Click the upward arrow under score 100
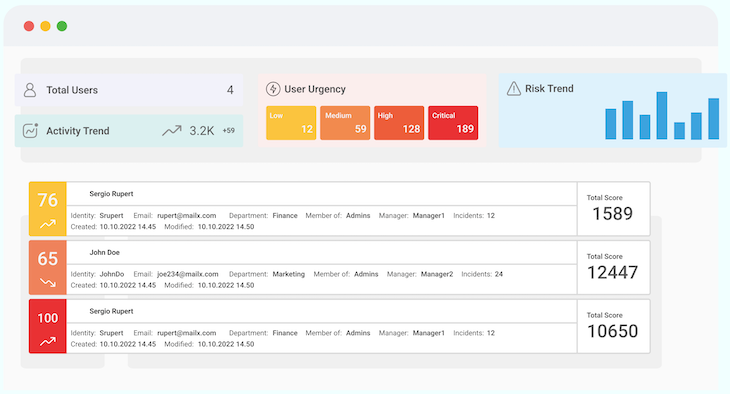The image size is (730, 394). [x=47, y=342]
